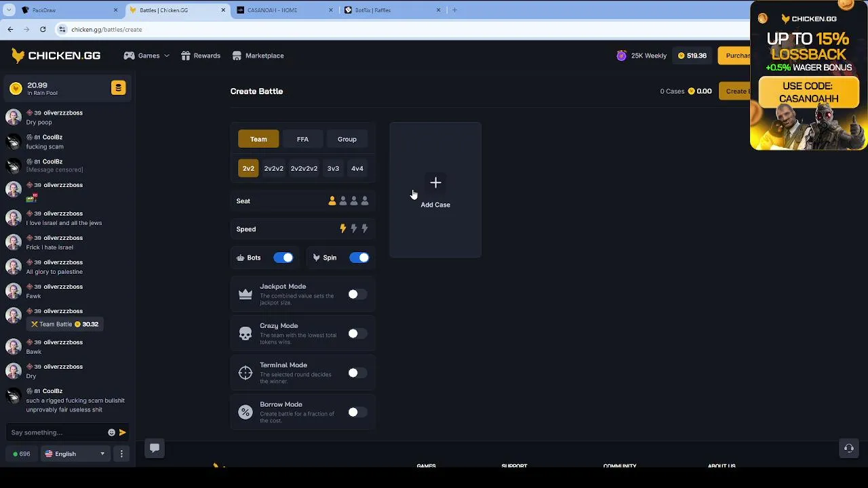Choose the 2v2v2 team format

[274, 168]
